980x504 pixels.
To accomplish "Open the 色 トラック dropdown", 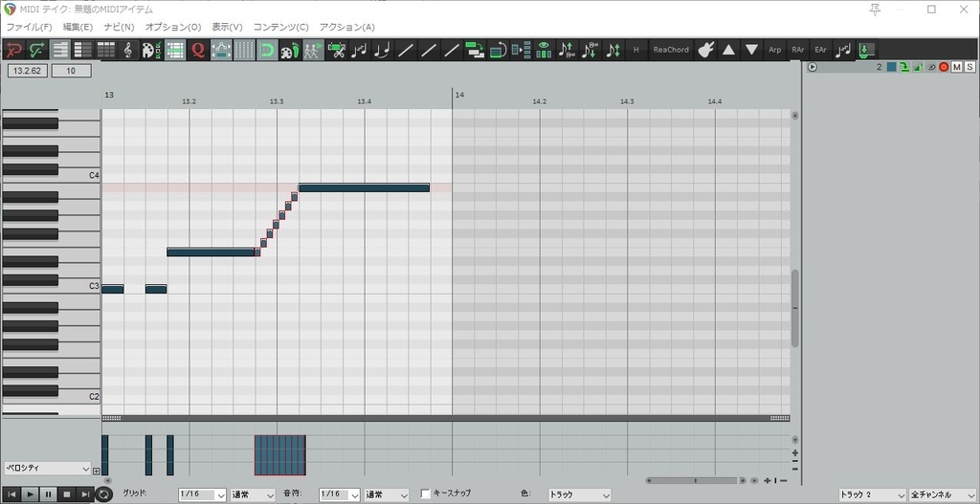I will point(579,494).
